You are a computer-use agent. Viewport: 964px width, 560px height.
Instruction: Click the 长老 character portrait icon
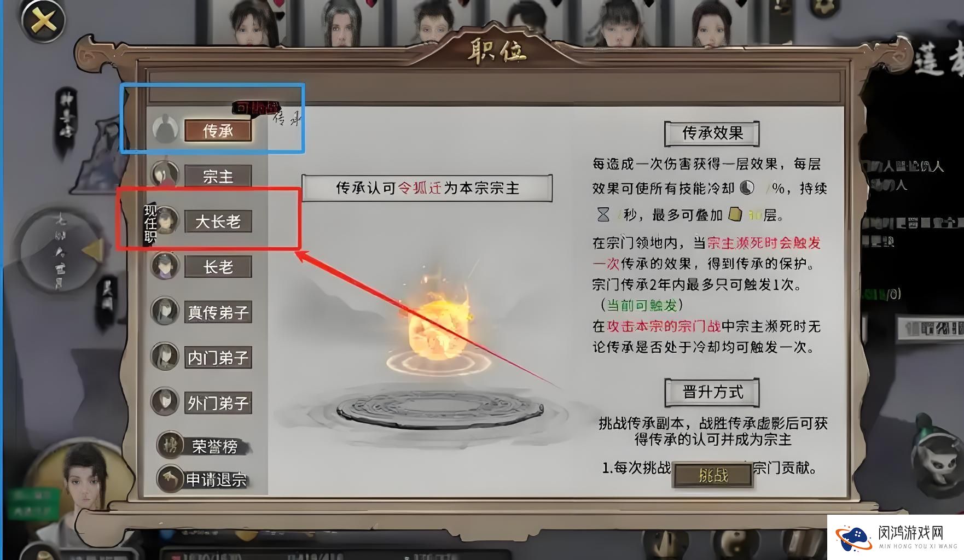(x=165, y=266)
